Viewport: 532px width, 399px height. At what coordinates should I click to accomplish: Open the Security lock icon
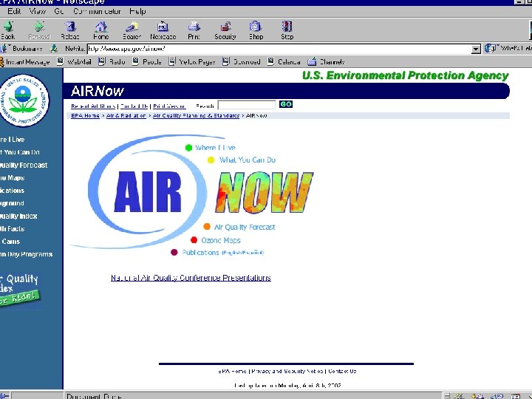(225, 27)
